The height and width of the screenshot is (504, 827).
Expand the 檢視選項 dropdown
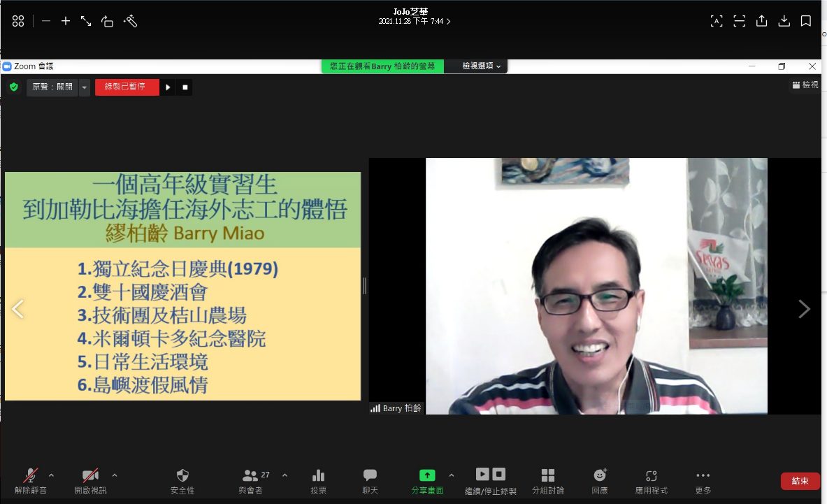click(481, 66)
